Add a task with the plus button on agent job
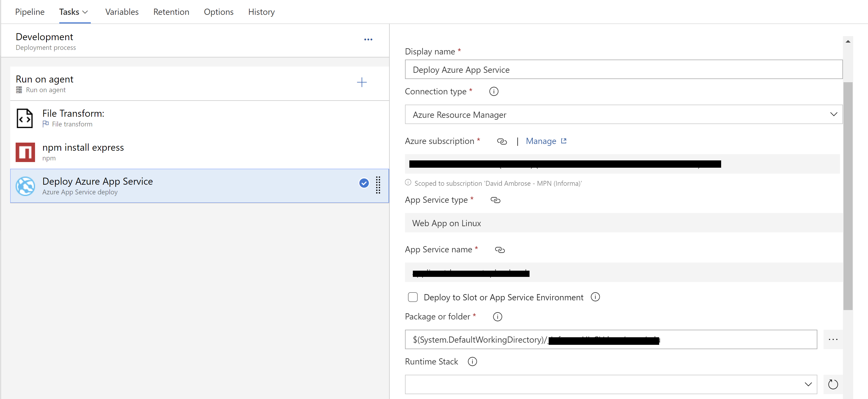Image resolution: width=868 pixels, height=399 pixels. click(x=362, y=82)
